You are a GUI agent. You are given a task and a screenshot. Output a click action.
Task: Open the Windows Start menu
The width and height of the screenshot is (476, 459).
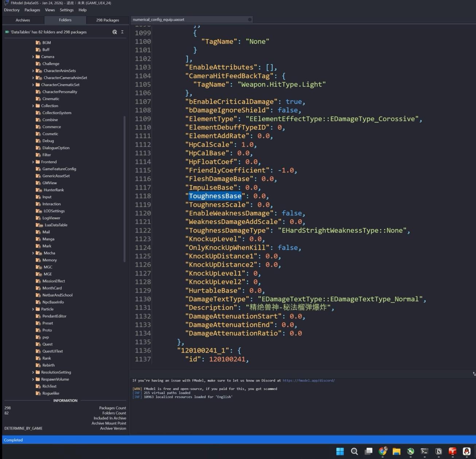coord(340,451)
